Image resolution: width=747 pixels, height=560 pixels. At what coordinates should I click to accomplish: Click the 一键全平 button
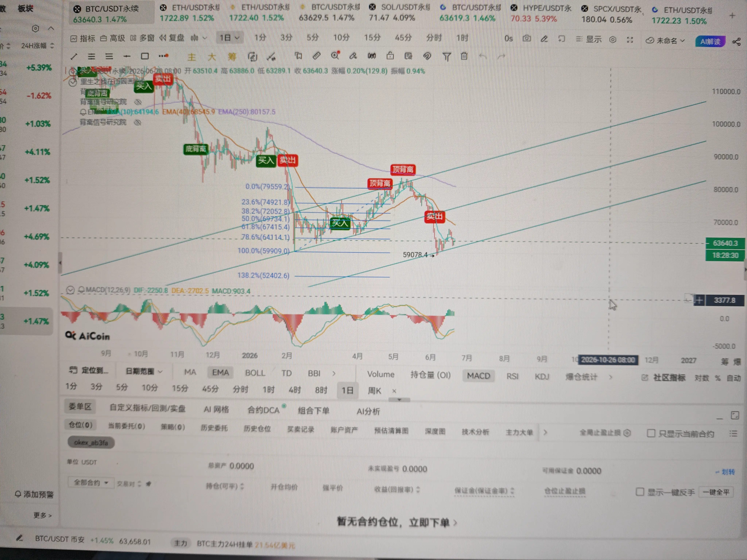coord(716,492)
